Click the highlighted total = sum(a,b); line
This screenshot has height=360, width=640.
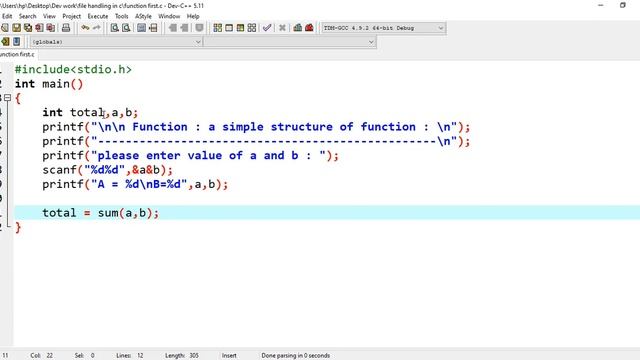point(327,213)
